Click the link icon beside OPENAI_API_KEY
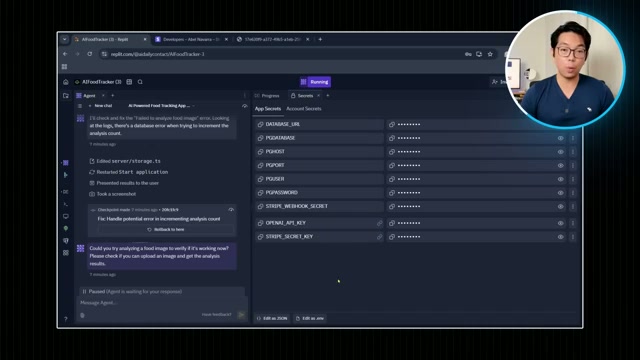 (380, 223)
